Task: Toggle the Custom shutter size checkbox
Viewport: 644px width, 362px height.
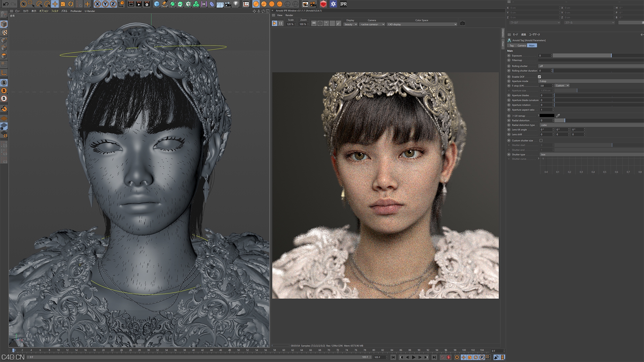Action: tap(541, 140)
